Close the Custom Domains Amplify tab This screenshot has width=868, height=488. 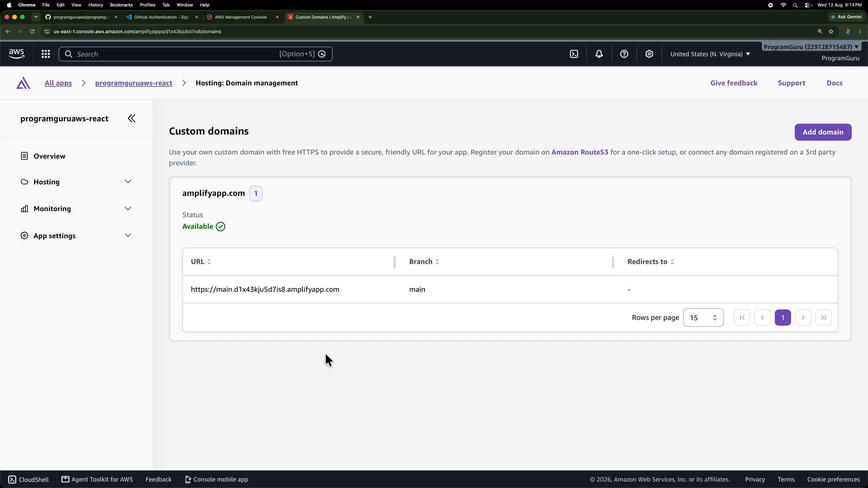(x=358, y=17)
